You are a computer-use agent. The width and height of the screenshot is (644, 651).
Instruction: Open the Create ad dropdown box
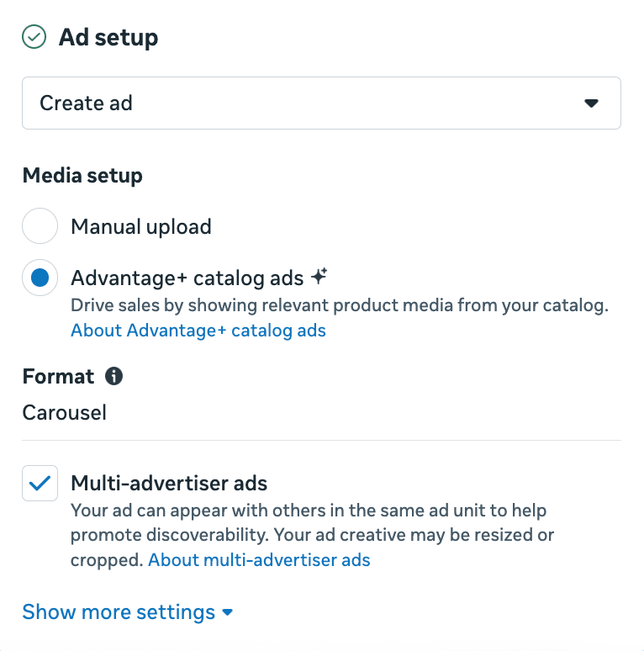tap(322, 103)
